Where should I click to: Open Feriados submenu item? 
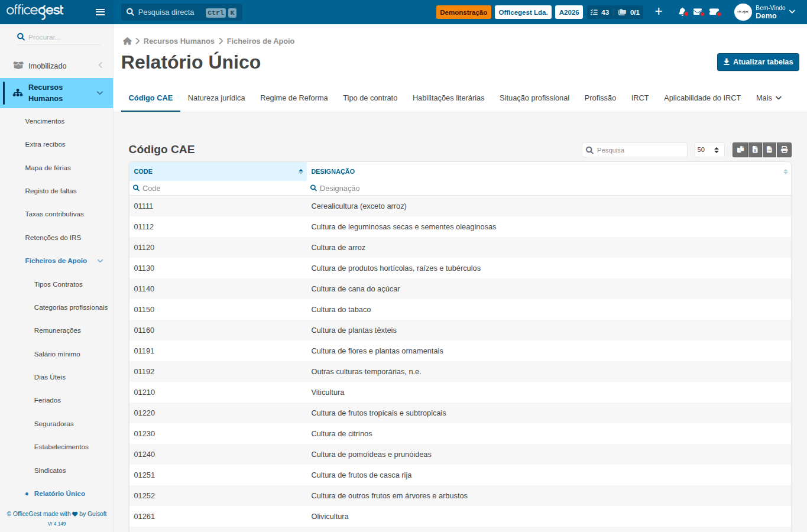coord(47,400)
